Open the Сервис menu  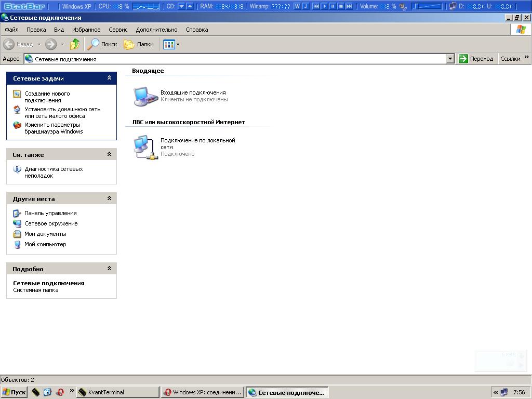118,30
